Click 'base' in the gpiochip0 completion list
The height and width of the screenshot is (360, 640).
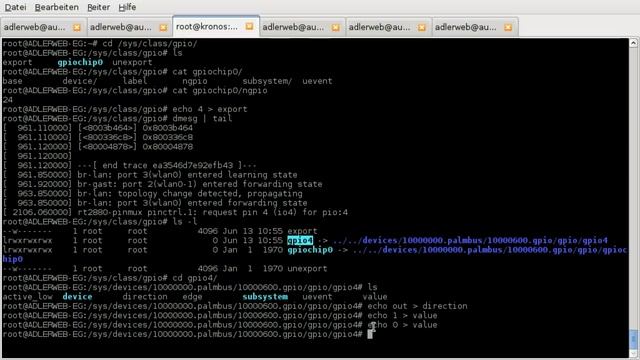(x=12, y=81)
